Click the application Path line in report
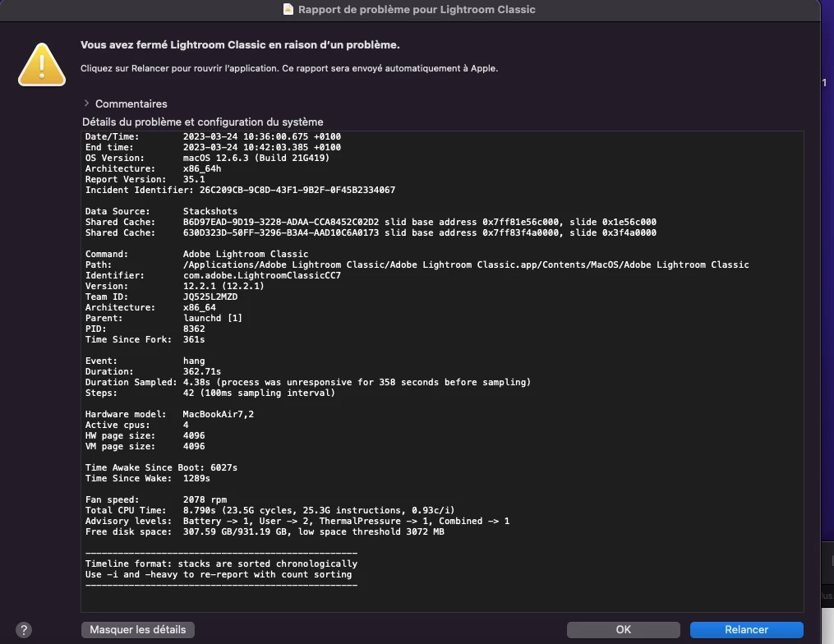This screenshot has width=834, height=644. 417,264
